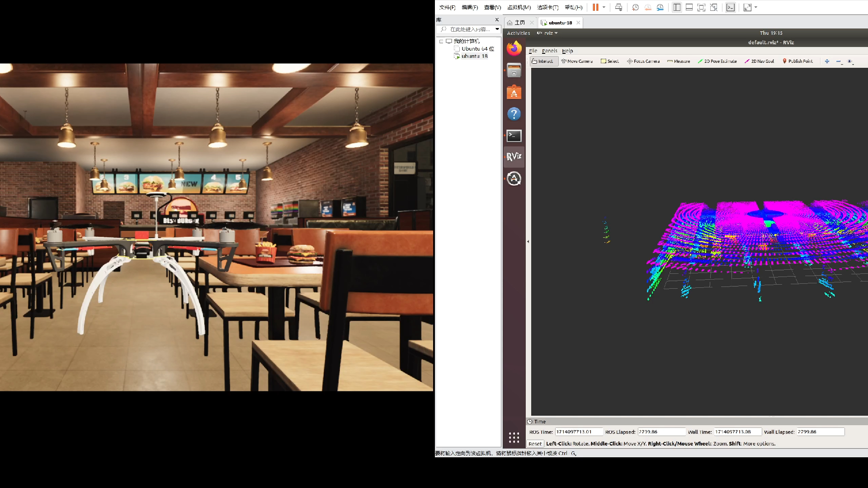Launch Terminal from the Ubuntu dock
Image resolution: width=868 pixels, height=488 pixels.
click(x=514, y=136)
